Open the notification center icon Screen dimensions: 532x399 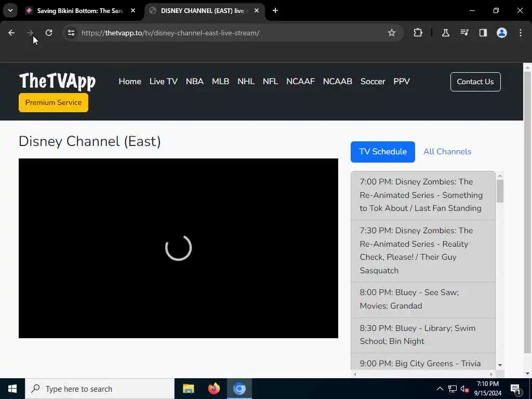(x=515, y=389)
